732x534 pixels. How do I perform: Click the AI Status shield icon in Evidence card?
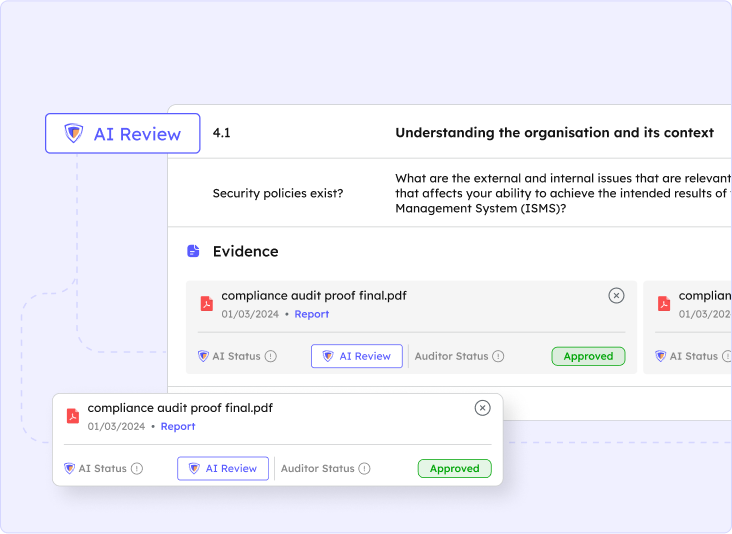(x=203, y=356)
